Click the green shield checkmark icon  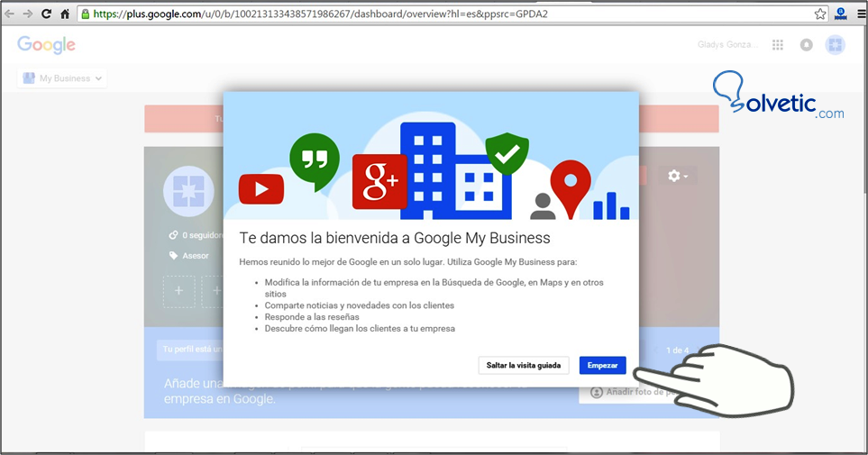tap(507, 153)
